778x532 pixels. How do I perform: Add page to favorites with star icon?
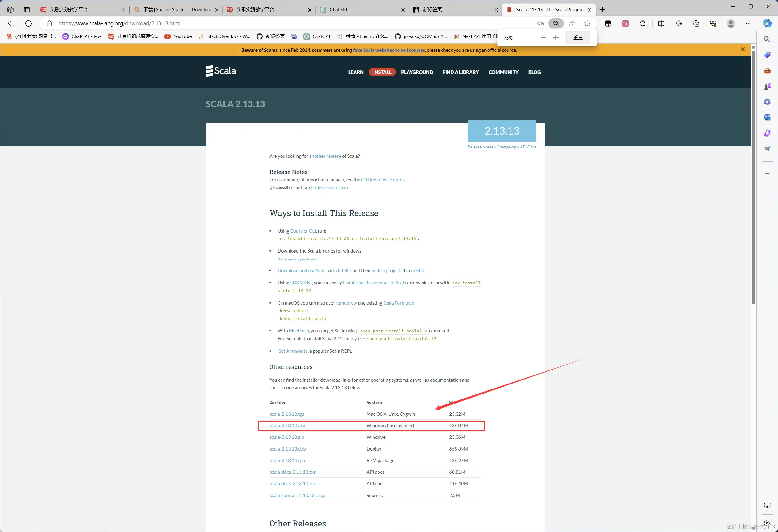[587, 23]
